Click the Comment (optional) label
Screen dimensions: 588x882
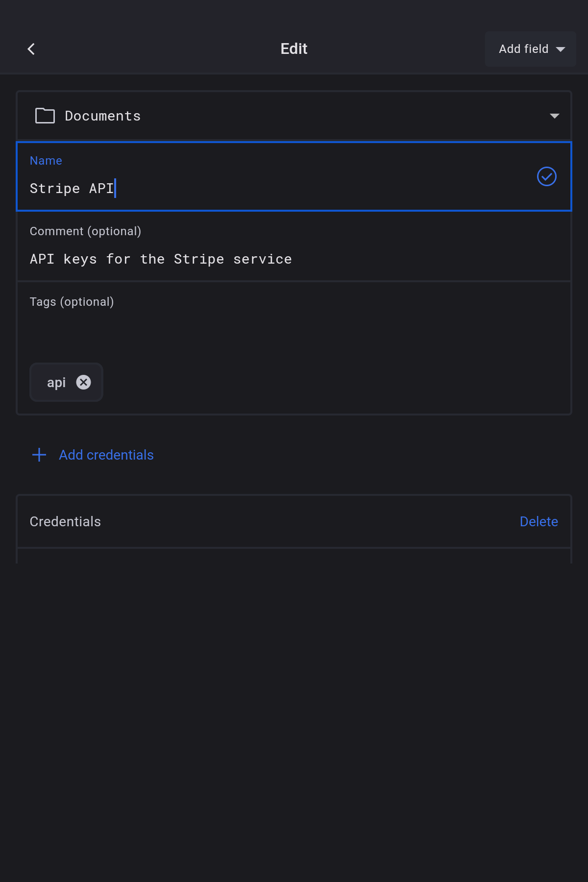coord(85,231)
